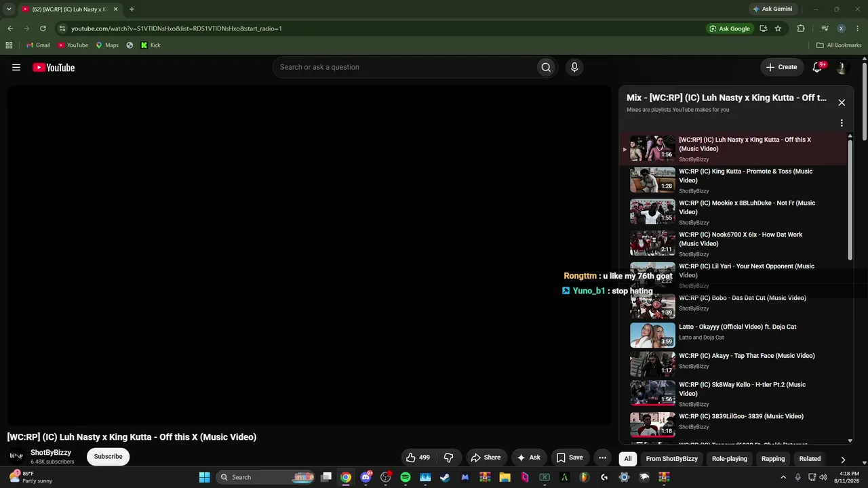Open the All Bookmarks folder

(839, 45)
